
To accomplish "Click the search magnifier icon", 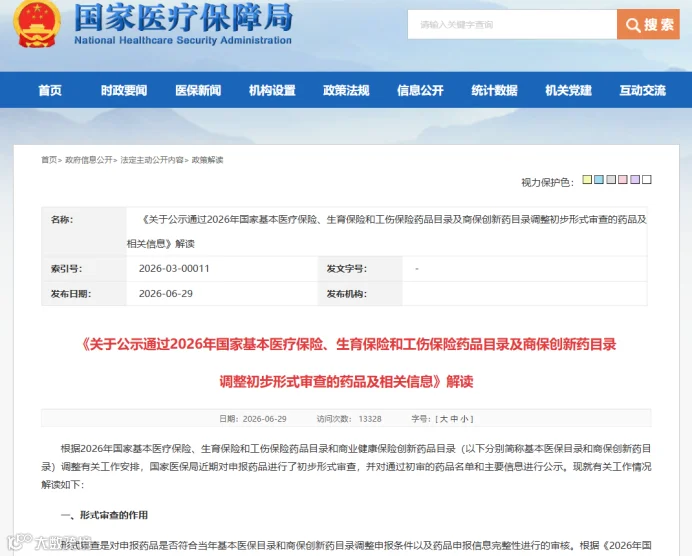I will tap(632, 25).
